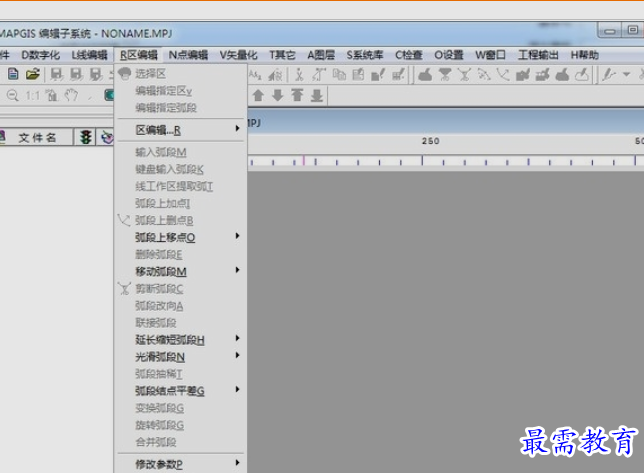Image resolution: width=644 pixels, height=473 pixels.
Task: Choose 线工作区提取弧 menu entry
Action: coord(181,186)
